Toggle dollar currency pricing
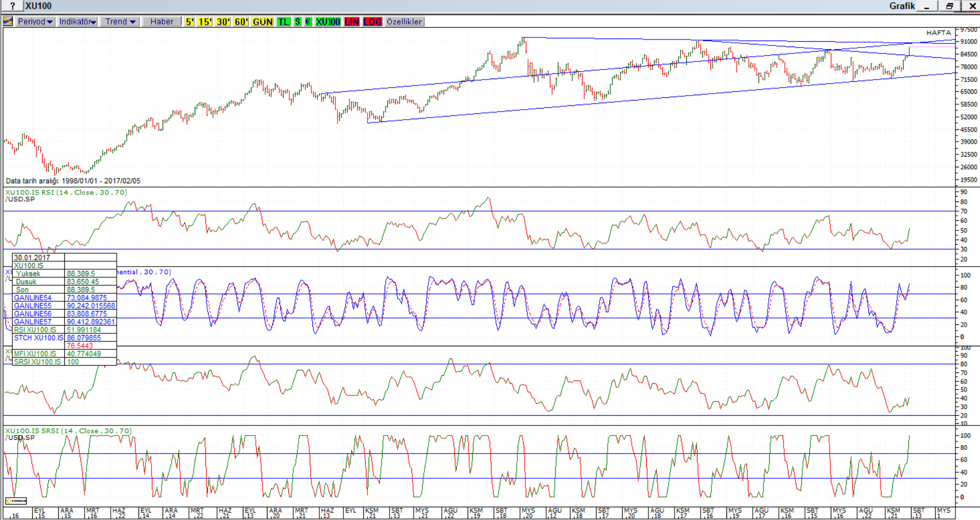Image resolution: width=980 pixels, height=520 pixels. [297, 22]
